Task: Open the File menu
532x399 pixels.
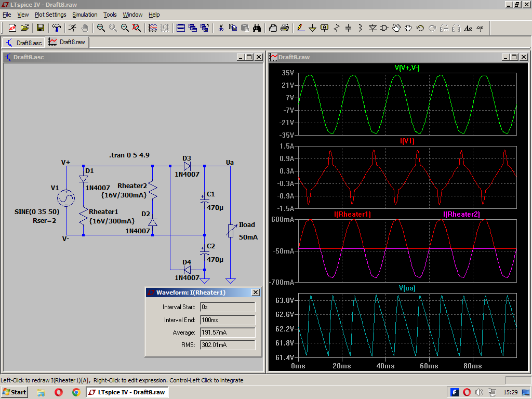Action: pyautogui.click(x=7, y=15)
